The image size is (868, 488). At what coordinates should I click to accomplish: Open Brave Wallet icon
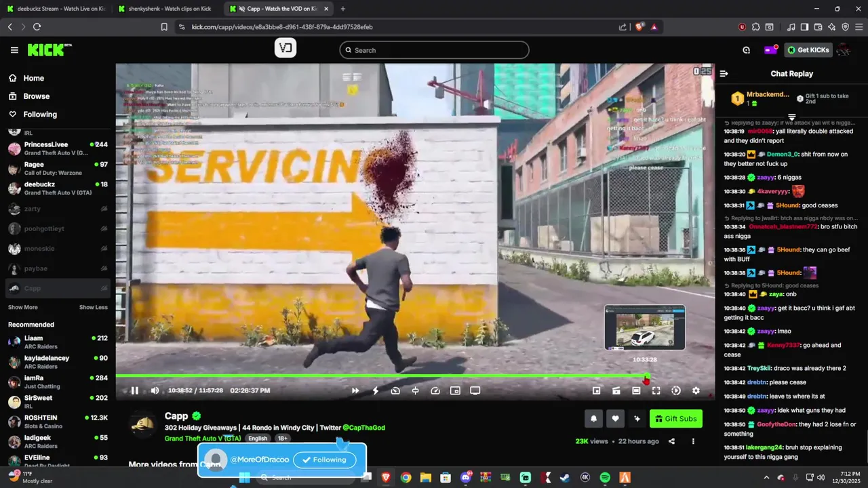pyautogui.click(x=818, y=27)
